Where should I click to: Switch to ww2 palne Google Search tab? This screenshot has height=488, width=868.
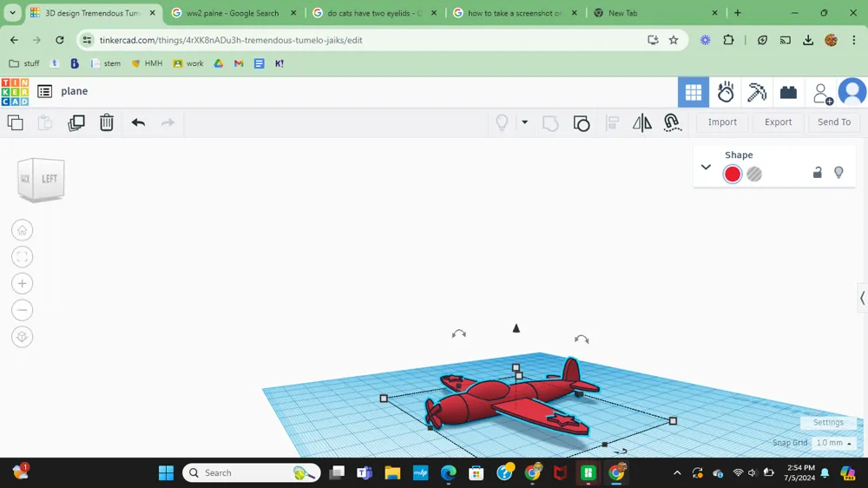[233, 13]
